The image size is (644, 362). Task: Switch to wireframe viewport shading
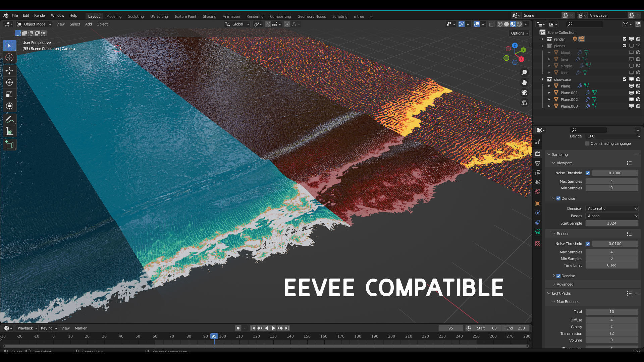[x=500, y=24]
